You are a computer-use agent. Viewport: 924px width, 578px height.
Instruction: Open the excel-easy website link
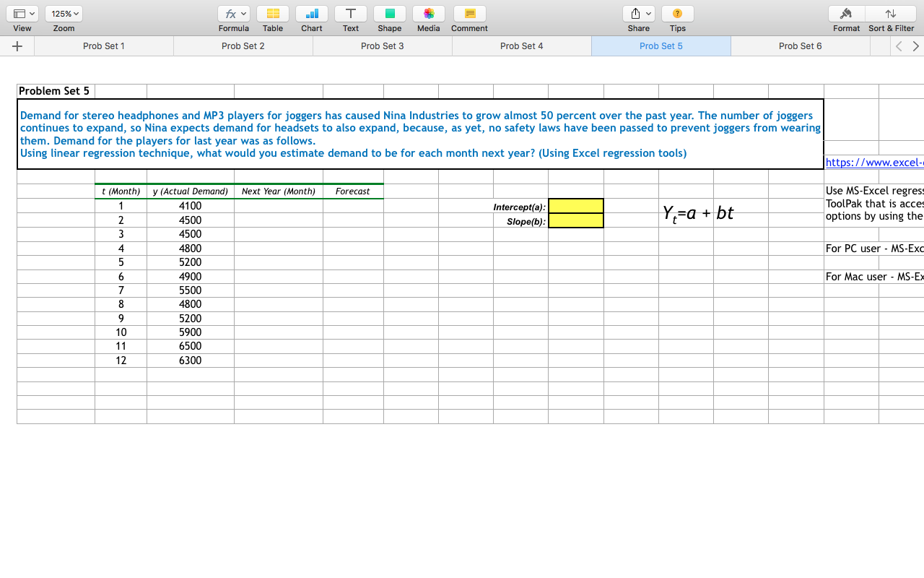pyautogui.click(x=874, y=162)
